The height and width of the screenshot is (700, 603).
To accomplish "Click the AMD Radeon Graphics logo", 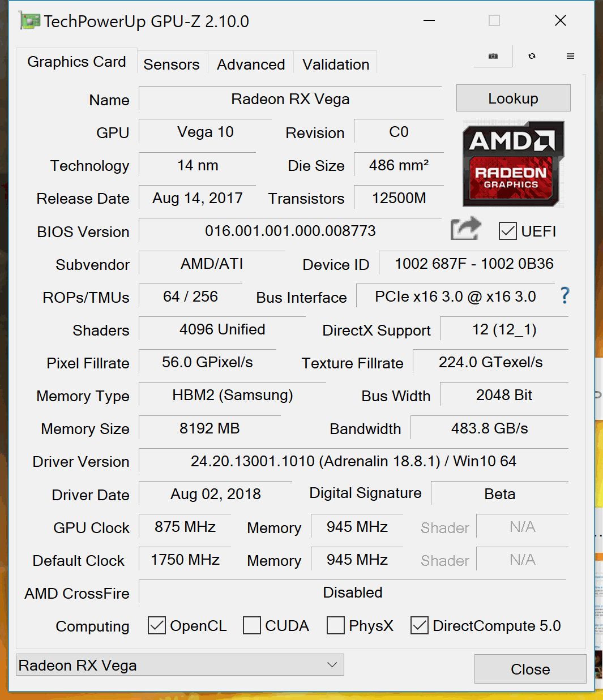I will point(513,164).
